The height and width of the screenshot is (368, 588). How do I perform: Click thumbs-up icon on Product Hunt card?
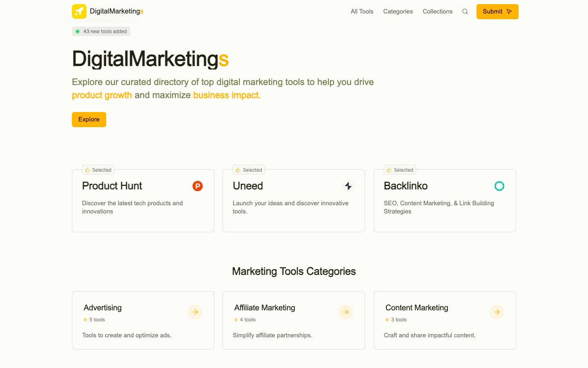[x=87, y=170]
